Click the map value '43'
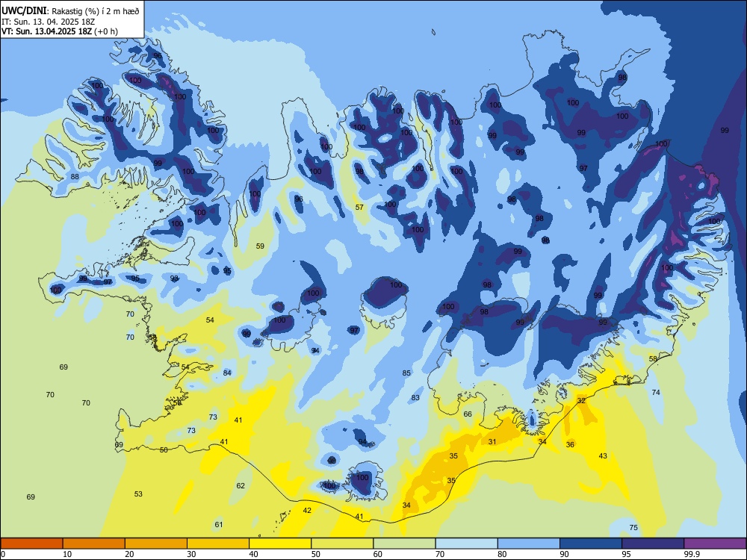This screenshot has width=747, height=560. (x=603, y=456)
